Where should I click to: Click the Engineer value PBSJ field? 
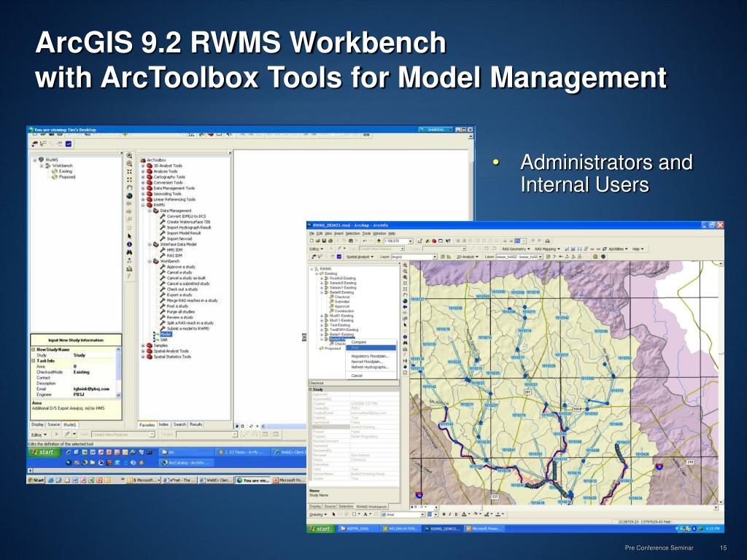pyautogui.click(x=94, y=394)
